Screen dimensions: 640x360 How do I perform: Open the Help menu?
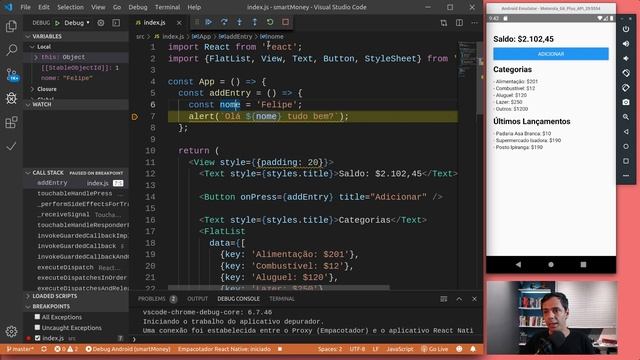(194, 7)
